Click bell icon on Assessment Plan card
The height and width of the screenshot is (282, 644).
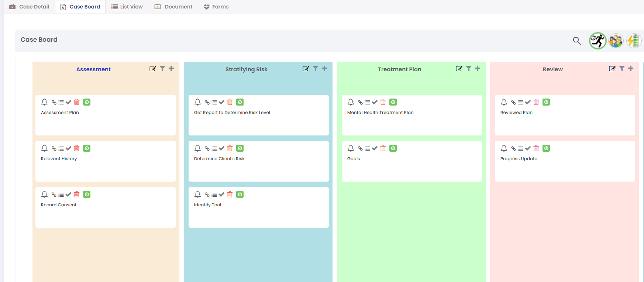44,102
